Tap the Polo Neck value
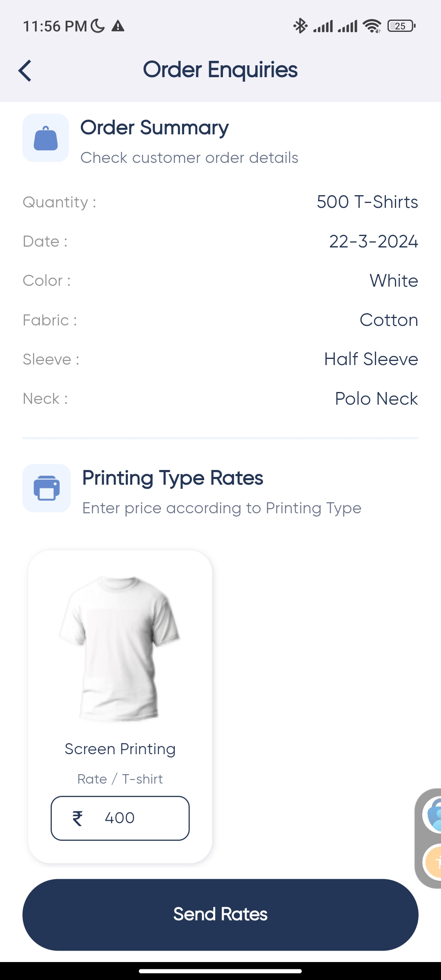 pos(376,399)
